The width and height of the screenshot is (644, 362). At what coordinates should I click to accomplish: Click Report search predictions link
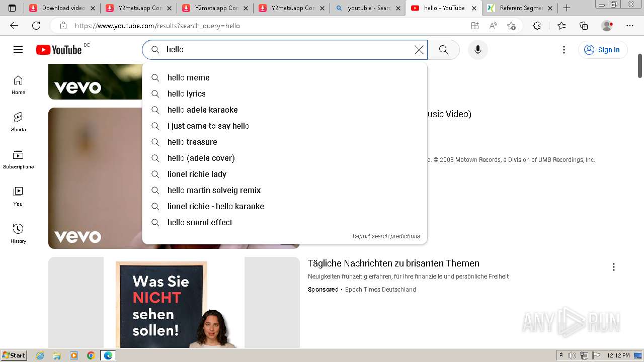[386, 236]
